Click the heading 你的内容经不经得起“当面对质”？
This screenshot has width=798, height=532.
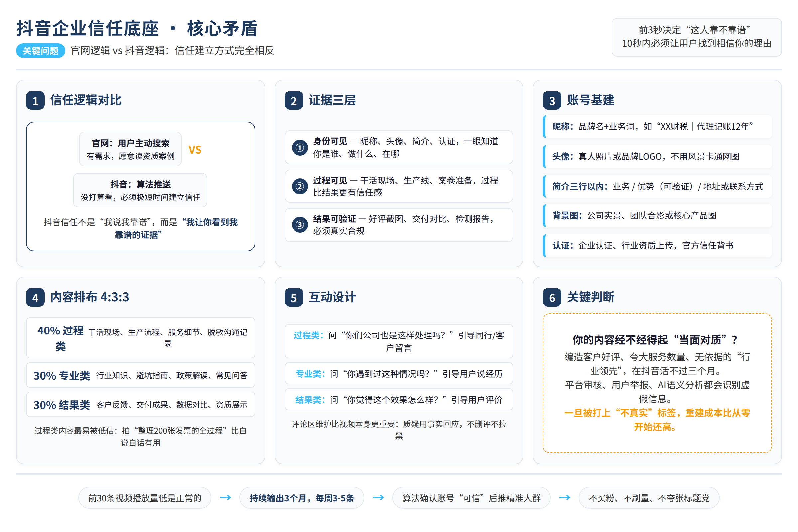click(657, 339)
